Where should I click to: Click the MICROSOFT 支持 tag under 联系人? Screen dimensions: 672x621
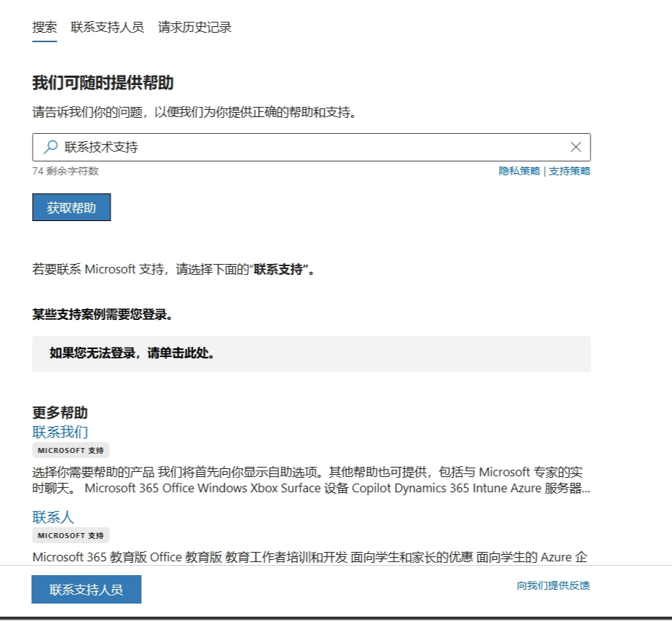71,535
